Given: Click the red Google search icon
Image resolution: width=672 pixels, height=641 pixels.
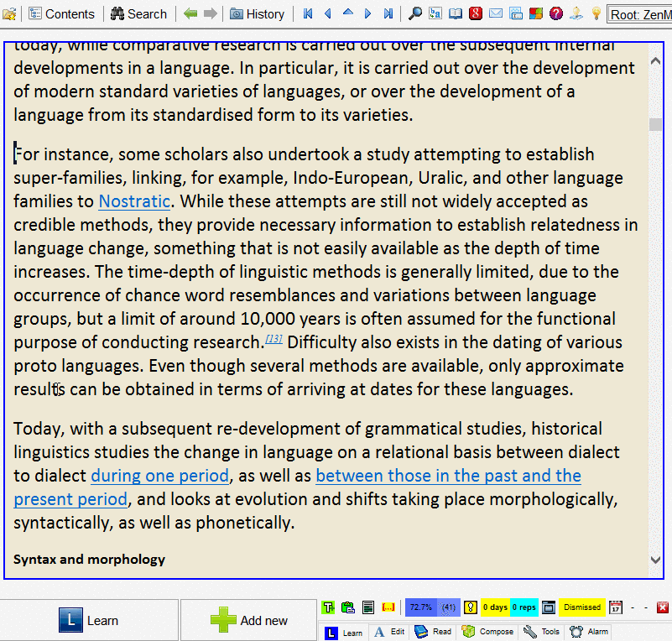Looking at the screenshot, I should pos(476,13).
